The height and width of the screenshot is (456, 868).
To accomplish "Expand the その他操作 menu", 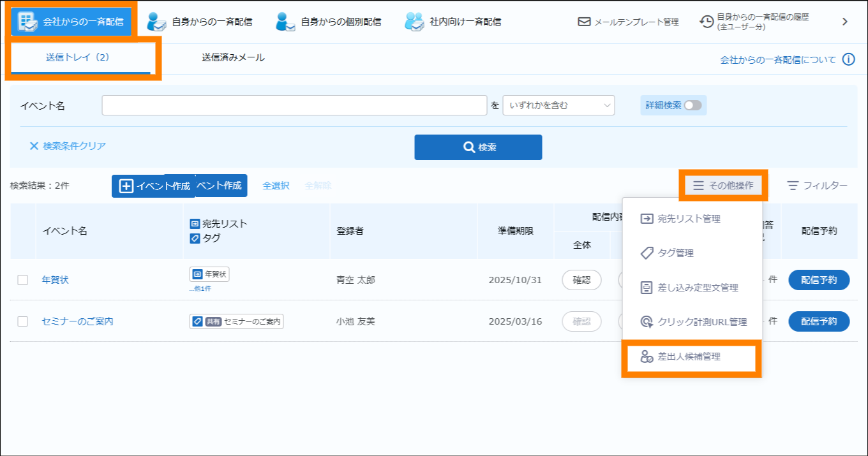I will [723, 186].
